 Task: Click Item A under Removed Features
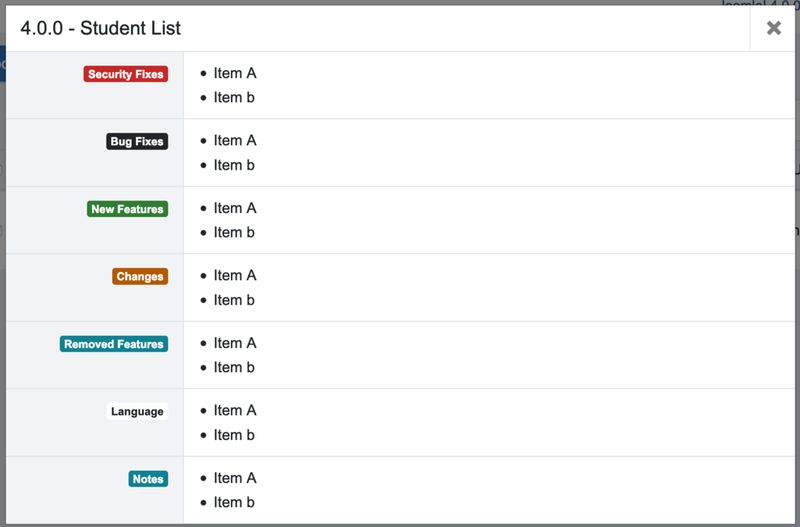click(235, 343)
